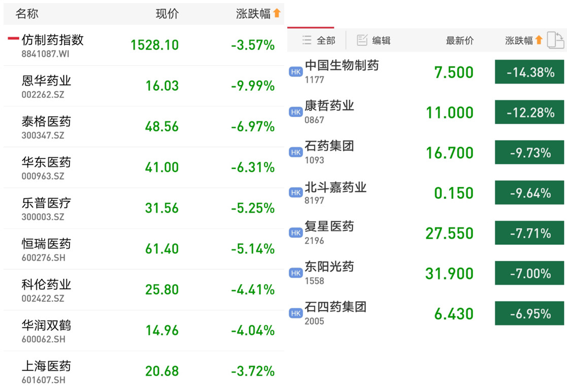This screenshot has width=567, height=392.
Task: Tap the HK badge beside 中国生物制药
Action: click(296, 72)
